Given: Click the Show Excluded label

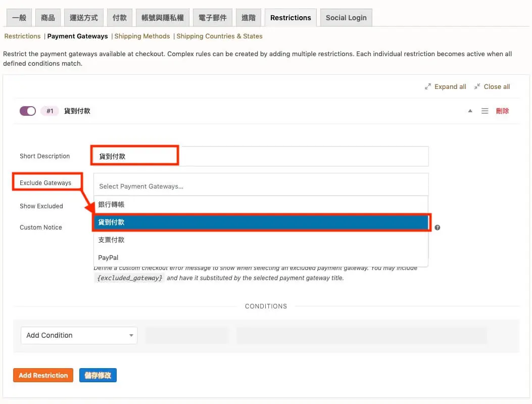Looking at the screenshot, I should (41, 206).
